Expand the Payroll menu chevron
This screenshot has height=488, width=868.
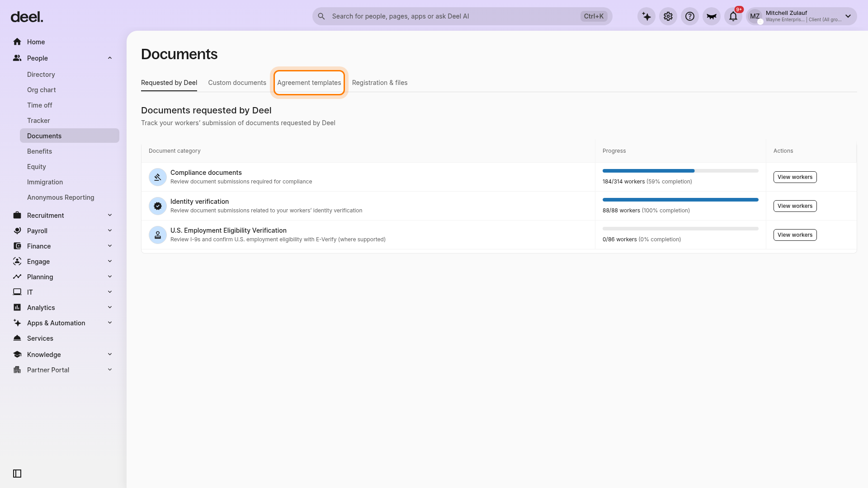tap(110, 230)
